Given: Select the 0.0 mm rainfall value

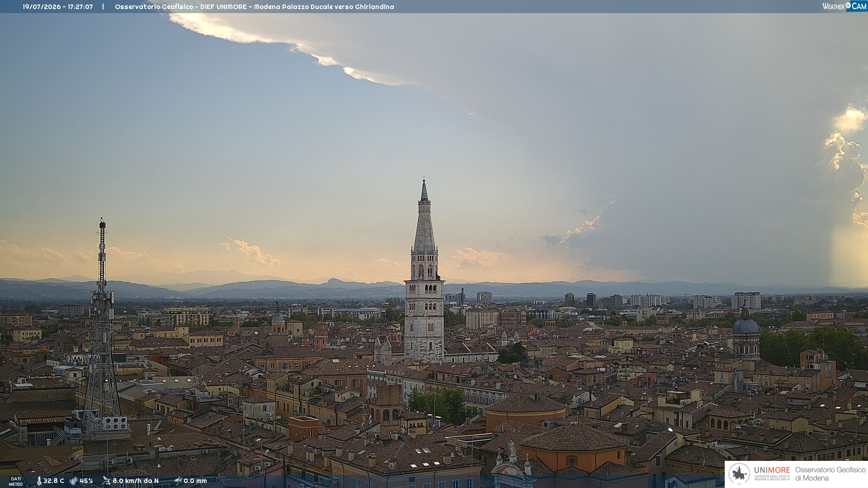Looking at the screenshot, I should coord(195,481).
